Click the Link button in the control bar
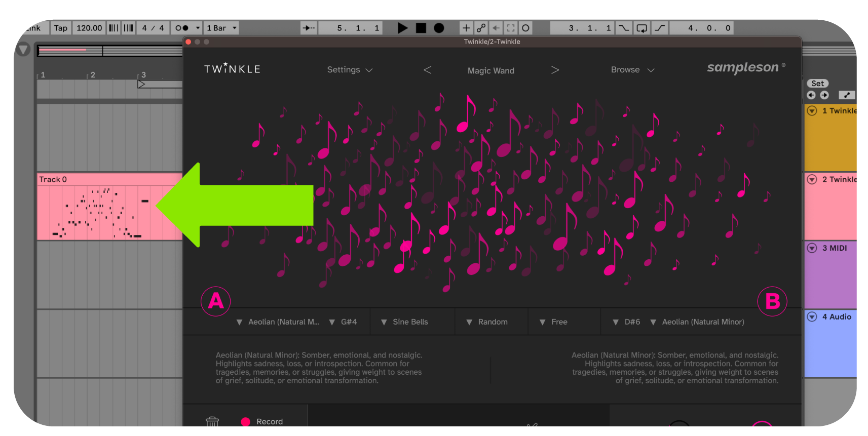 click(34, 28)
